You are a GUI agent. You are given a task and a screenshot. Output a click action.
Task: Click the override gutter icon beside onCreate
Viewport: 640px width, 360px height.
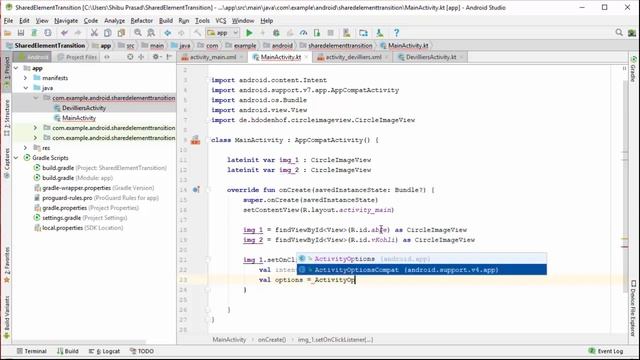196,190
